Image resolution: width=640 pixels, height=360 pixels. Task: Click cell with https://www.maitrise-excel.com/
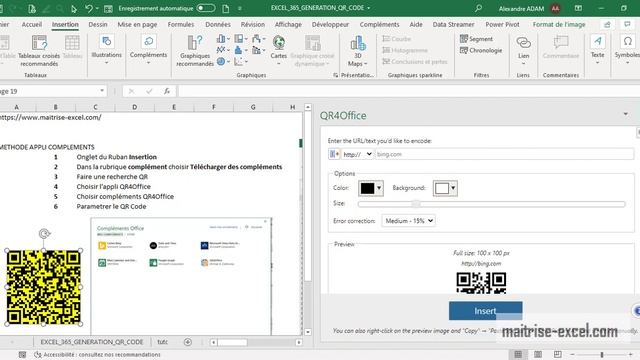(50, 117)
